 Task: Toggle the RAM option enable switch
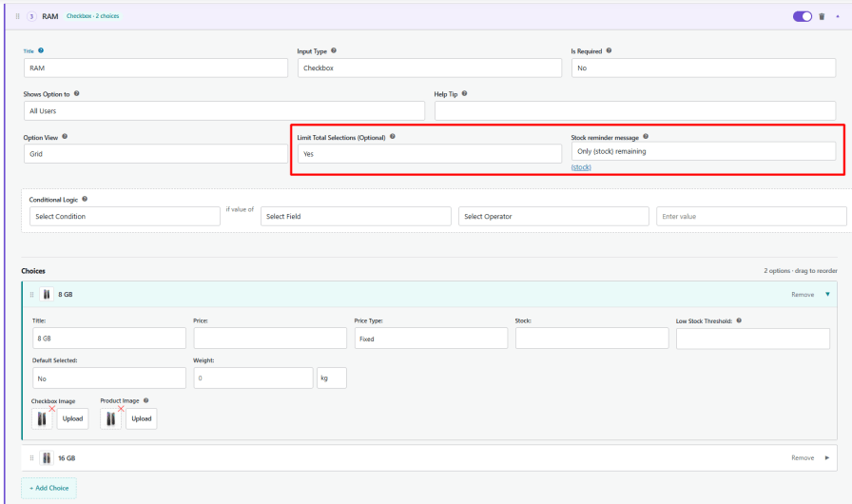pos(802,16)
